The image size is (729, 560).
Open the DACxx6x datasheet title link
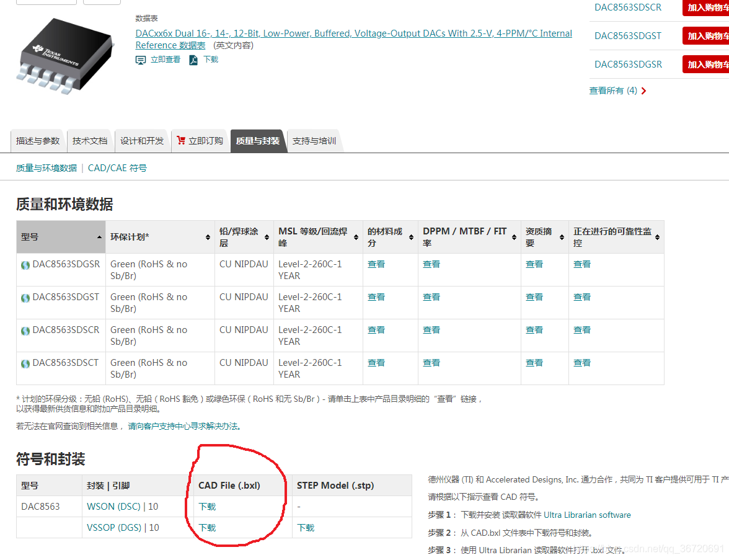click(354, 39)
